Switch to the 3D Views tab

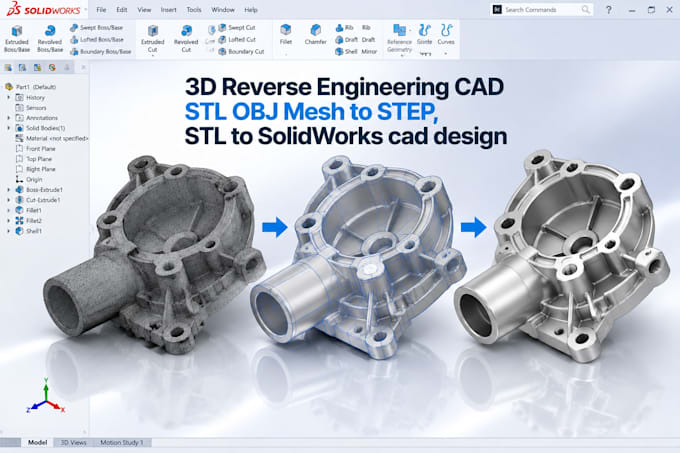pos(73,442)
